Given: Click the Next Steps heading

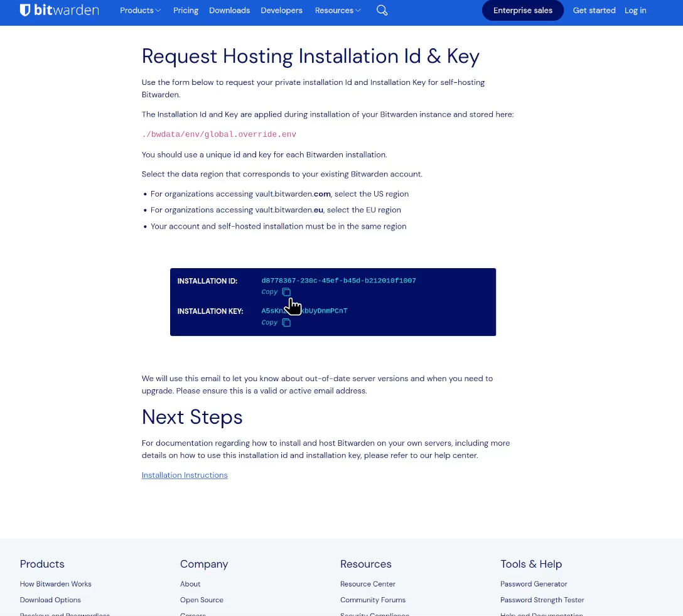Looking at the screenshot, I should coord(192,417).
